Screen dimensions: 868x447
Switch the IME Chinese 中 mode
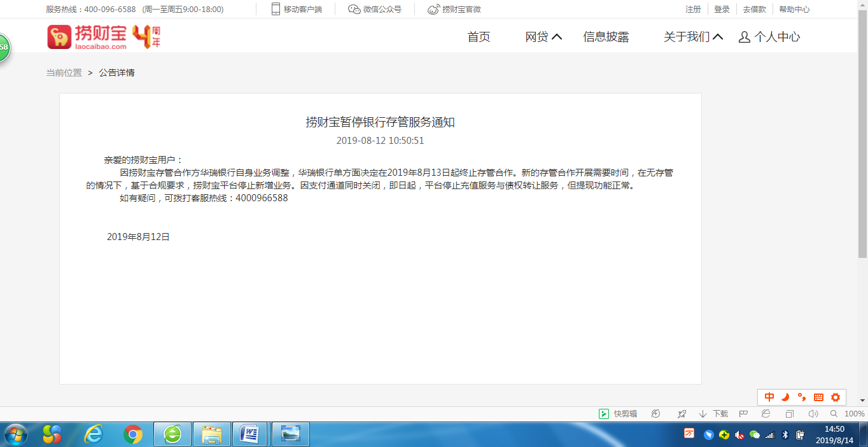coord(769,397)
